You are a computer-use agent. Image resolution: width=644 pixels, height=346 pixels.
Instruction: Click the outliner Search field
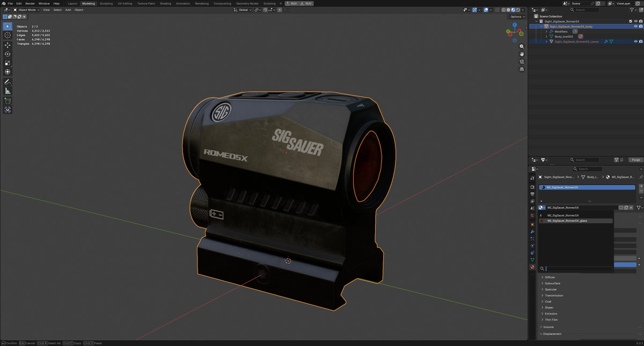[586, 10]
